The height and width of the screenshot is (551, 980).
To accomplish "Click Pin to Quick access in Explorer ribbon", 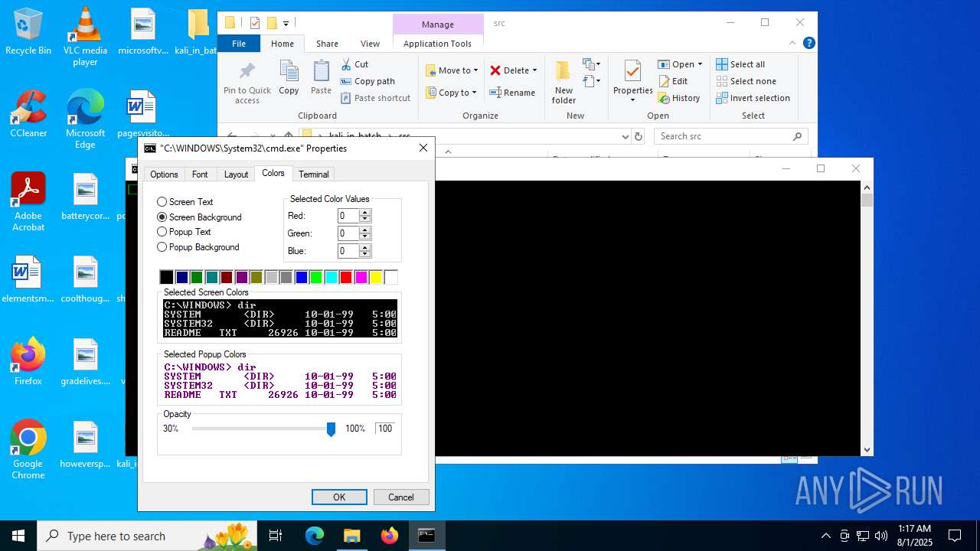I will [247, 83].
